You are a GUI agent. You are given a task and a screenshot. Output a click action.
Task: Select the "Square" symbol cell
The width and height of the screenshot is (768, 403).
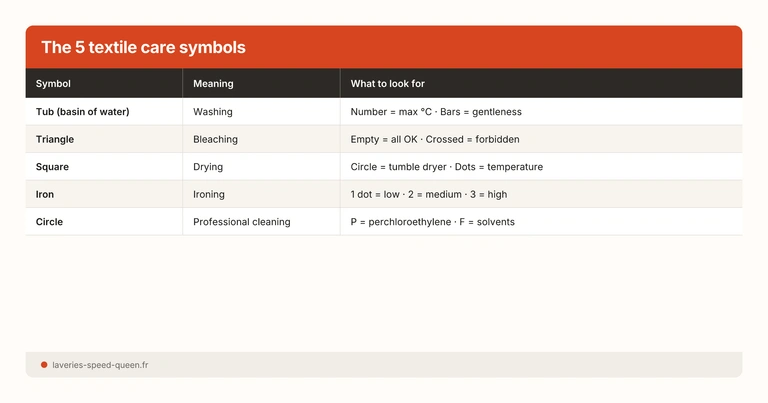52,167
